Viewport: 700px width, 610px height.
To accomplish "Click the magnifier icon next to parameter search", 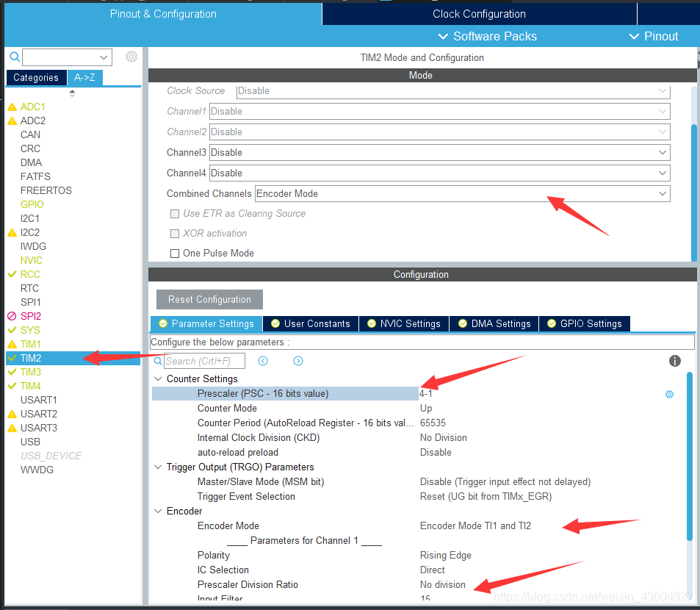I will pos(158,361).
